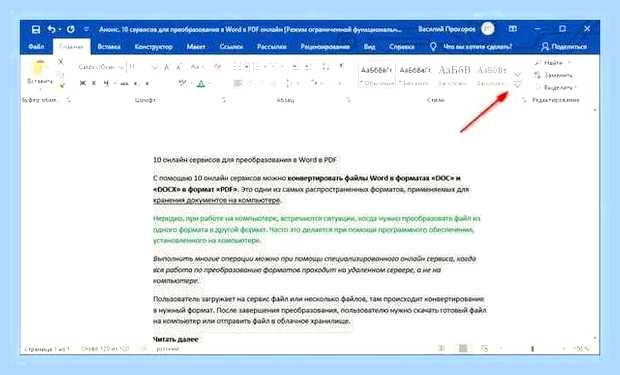Switch to Read Mode view icon
The image size is (620, 375).
(x=442, y=348)
